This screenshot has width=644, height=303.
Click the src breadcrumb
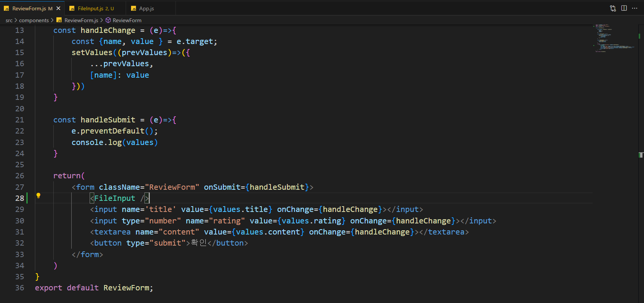coord(9,20)
